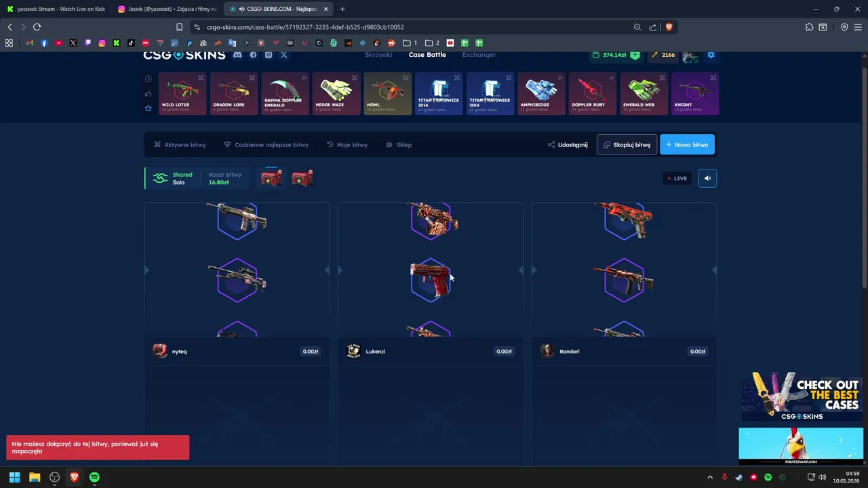The height and width of the screenshot is (488, 868).
Task: Open the browser hamburger menu
Action: pyautogui.click(x=859, y=27)
